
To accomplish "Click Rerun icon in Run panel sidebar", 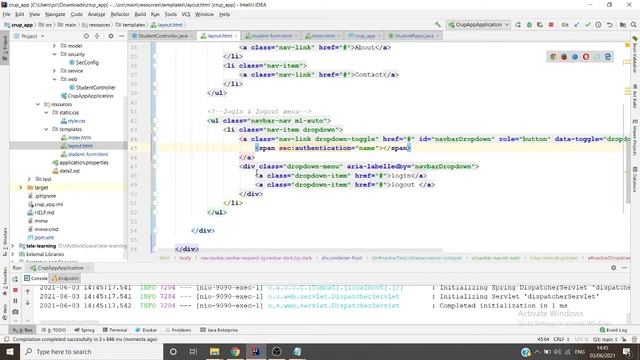I will 15,279.
